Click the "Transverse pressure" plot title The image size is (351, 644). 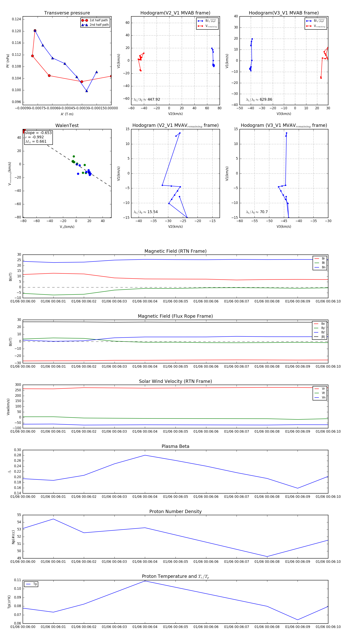(x=67, y=13)
